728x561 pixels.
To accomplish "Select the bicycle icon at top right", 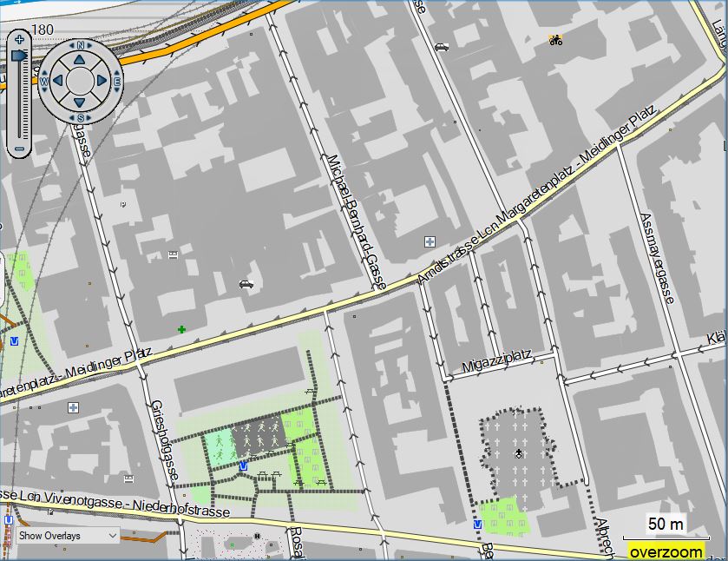I will pos(555,39).
